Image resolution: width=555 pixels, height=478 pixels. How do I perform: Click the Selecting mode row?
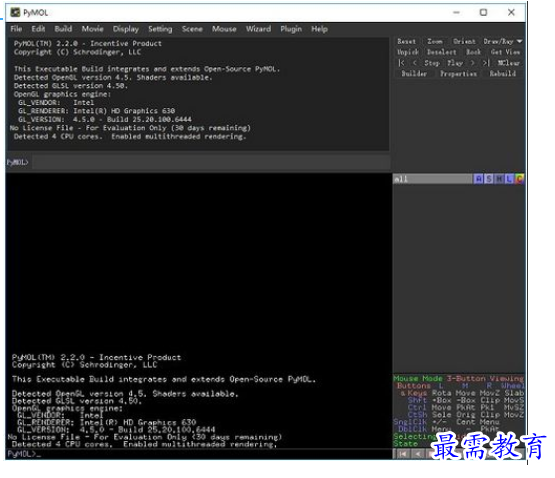click(414, 436)
